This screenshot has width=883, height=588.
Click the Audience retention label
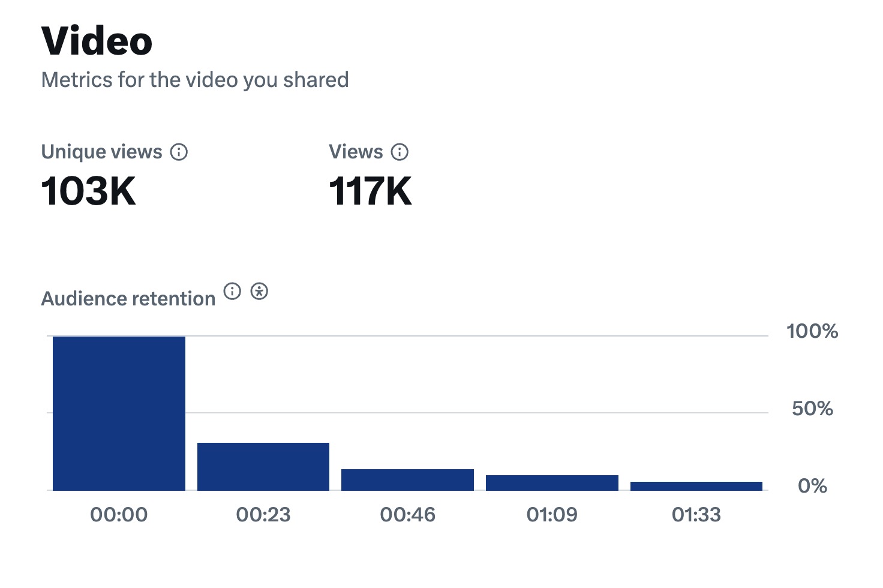tap(128, 298)
